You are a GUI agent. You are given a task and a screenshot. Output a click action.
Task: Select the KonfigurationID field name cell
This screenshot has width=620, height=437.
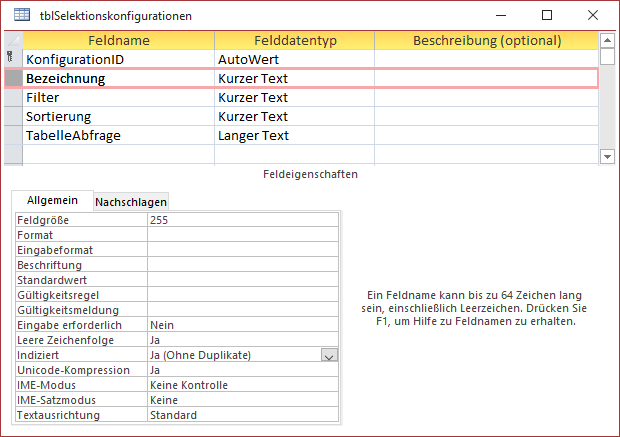[119, 59]
